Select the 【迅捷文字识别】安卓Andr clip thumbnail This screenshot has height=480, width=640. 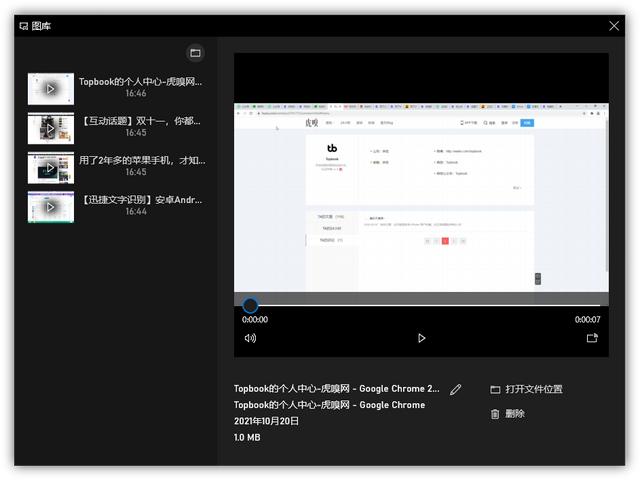coord(51,207)
